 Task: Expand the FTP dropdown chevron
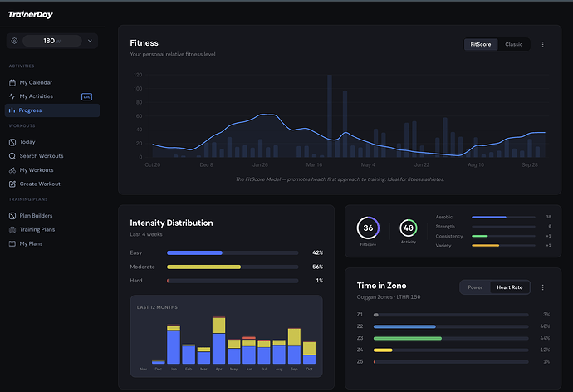click(90, 41)
